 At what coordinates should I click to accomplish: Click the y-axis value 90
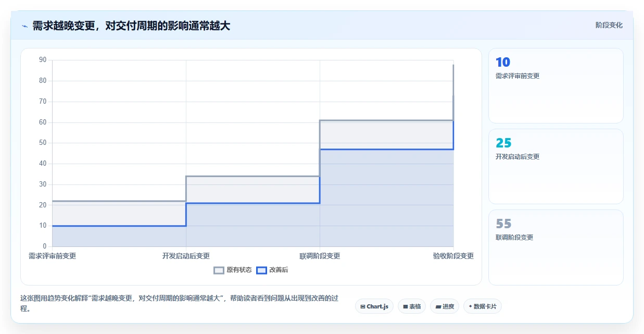tap(43, 60)
